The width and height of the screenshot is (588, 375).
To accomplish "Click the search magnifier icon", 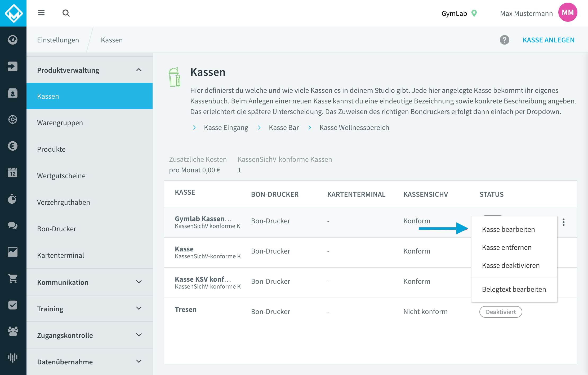I will point(66,13).
